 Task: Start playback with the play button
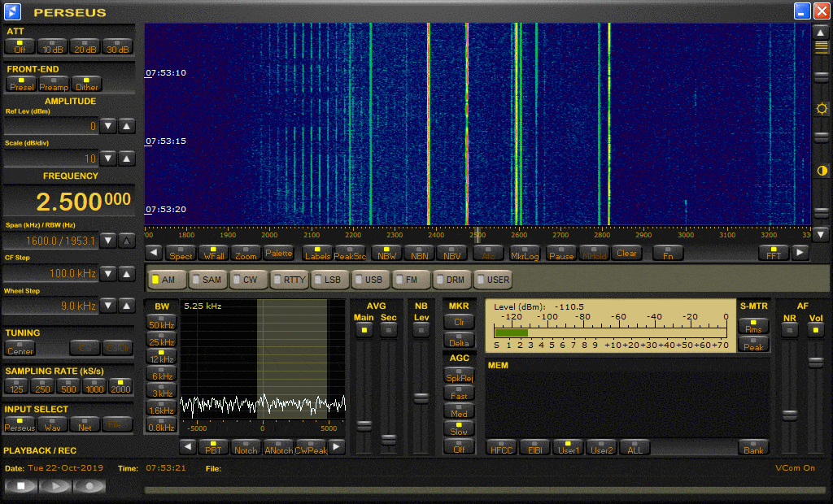click(55, 485)
